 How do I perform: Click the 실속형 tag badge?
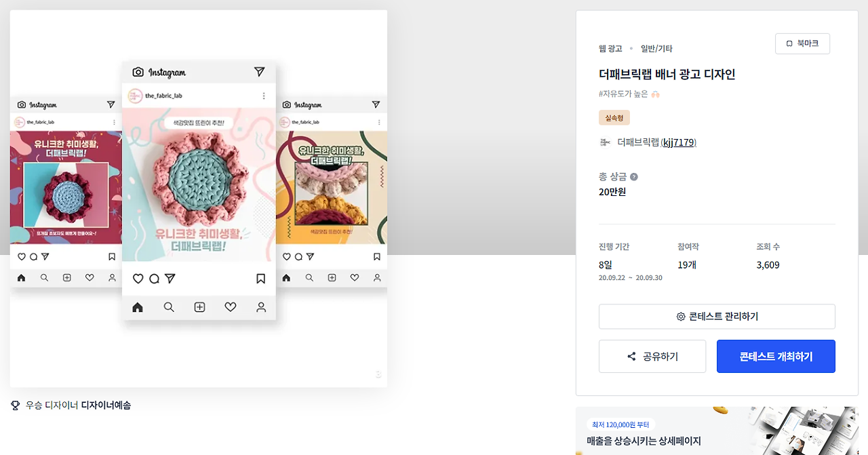coord(614,118)
